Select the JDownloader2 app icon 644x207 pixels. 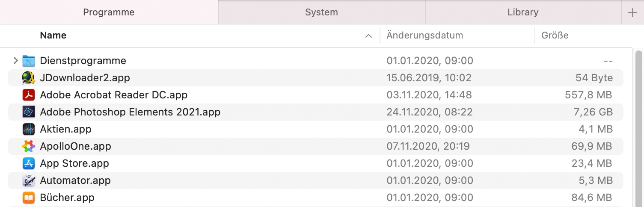(28, 78)
